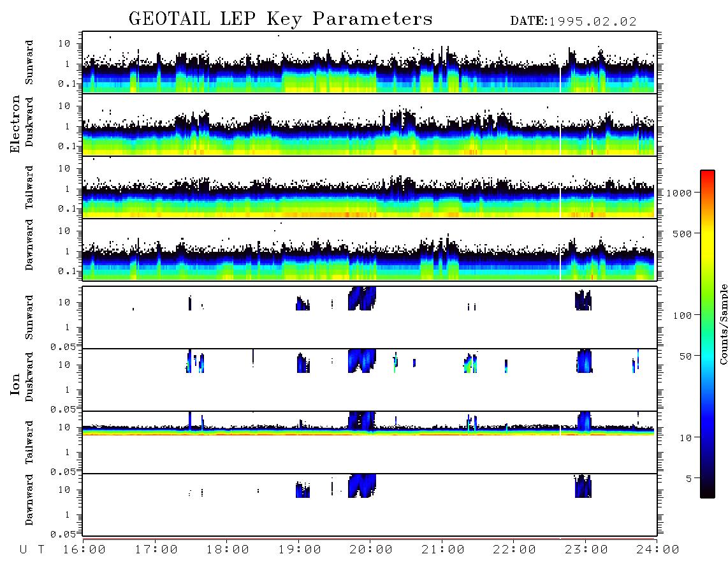Select the 'Counts/Sample' colorbar title

(x=723, y=324)
